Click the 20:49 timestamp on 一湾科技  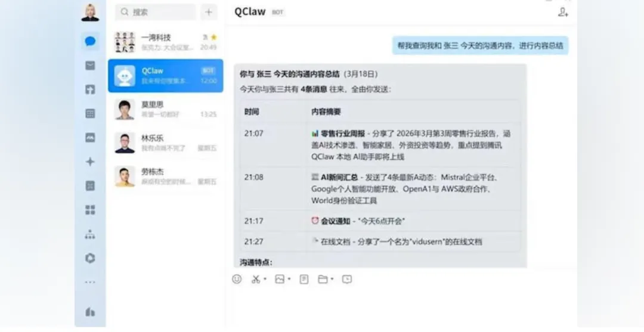pyautogui.click(x=208, y=47)
